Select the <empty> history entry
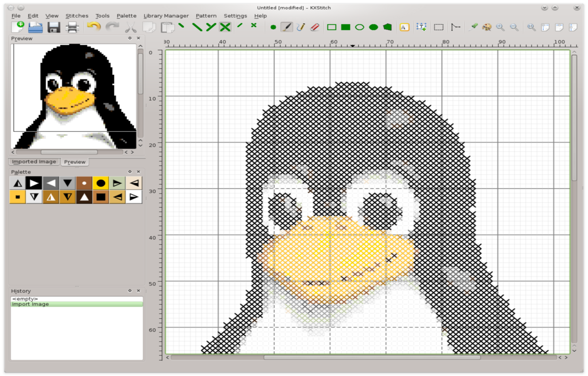 77,299
